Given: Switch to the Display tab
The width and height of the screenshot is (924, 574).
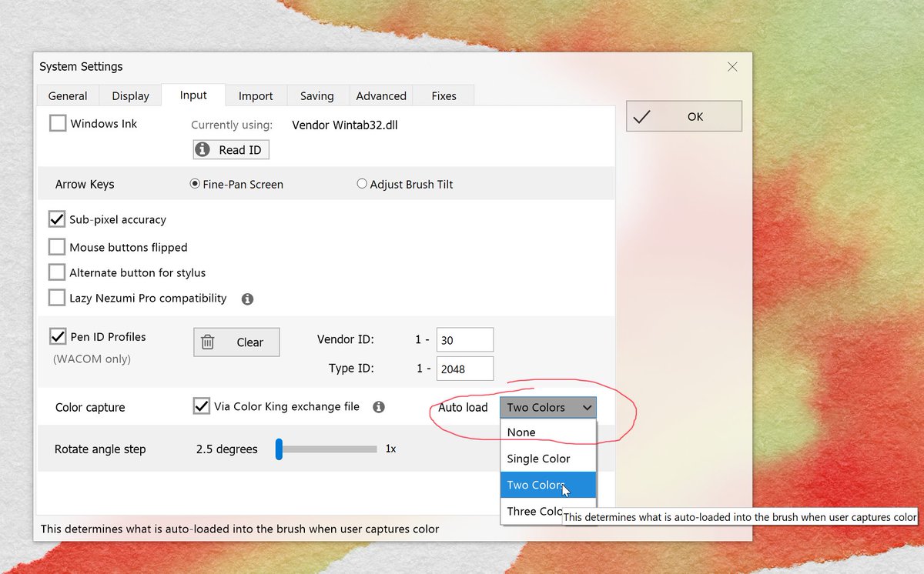Looking at the screenshot, I should coord(130,95).
